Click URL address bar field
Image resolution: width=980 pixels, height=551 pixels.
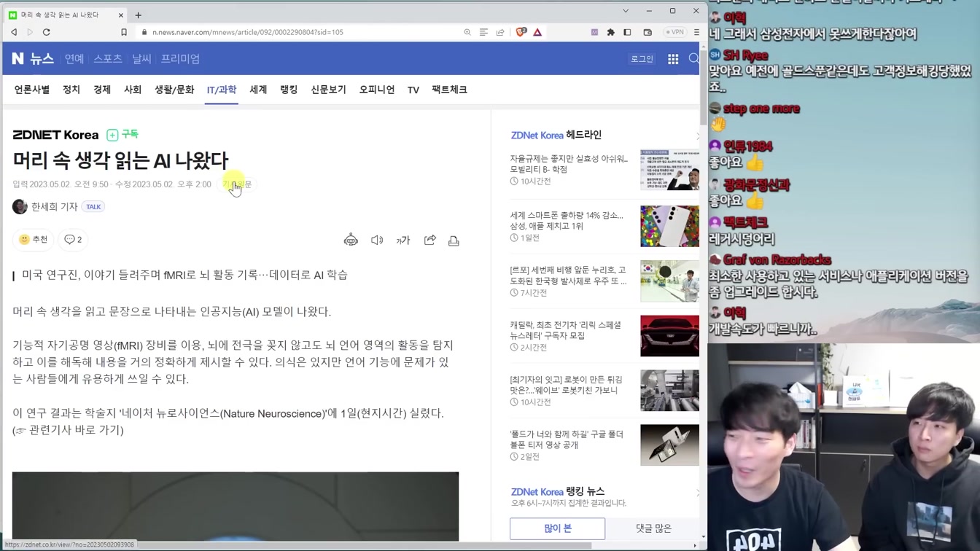tap(299, 32)
